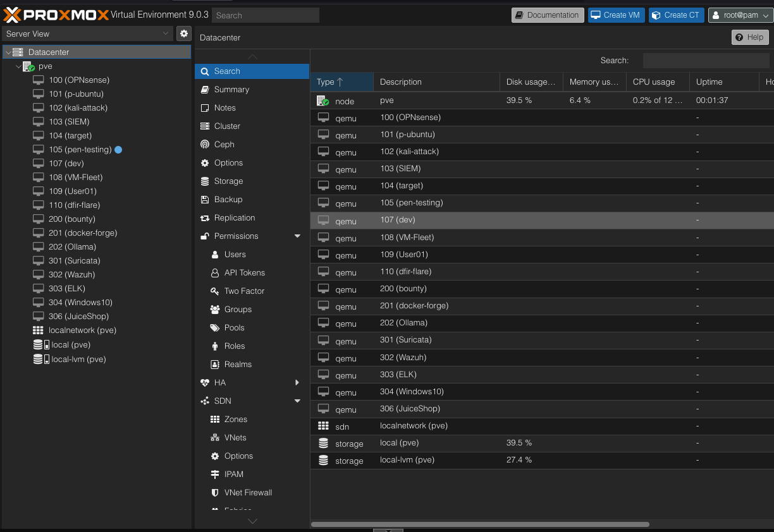
Task: Click the Pools tags icon
Action: click(215, 328)
